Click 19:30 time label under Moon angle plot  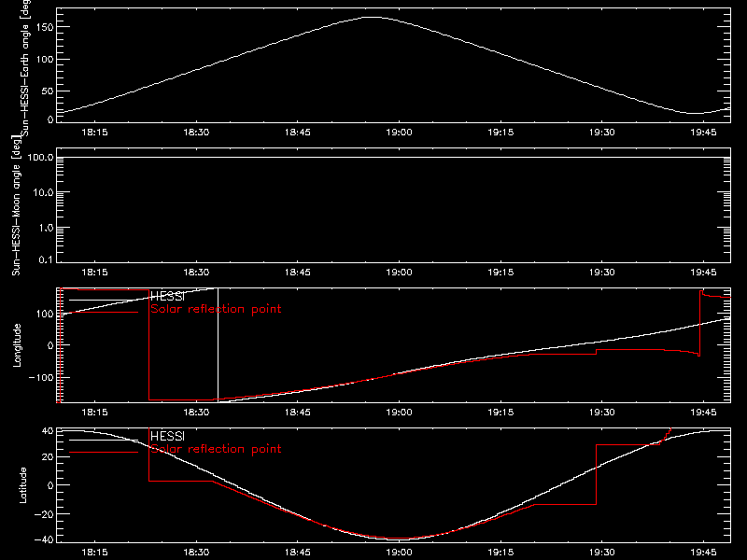coord(602,273)
